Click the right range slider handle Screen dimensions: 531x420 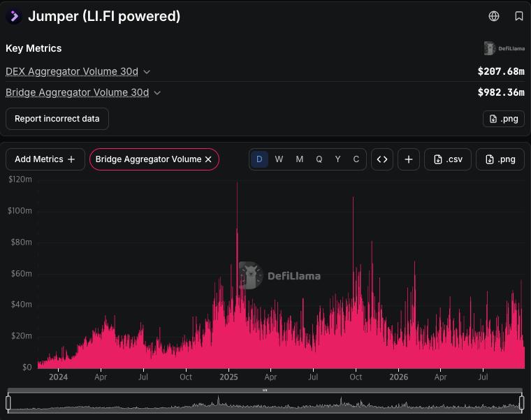[x=521, y=403]
